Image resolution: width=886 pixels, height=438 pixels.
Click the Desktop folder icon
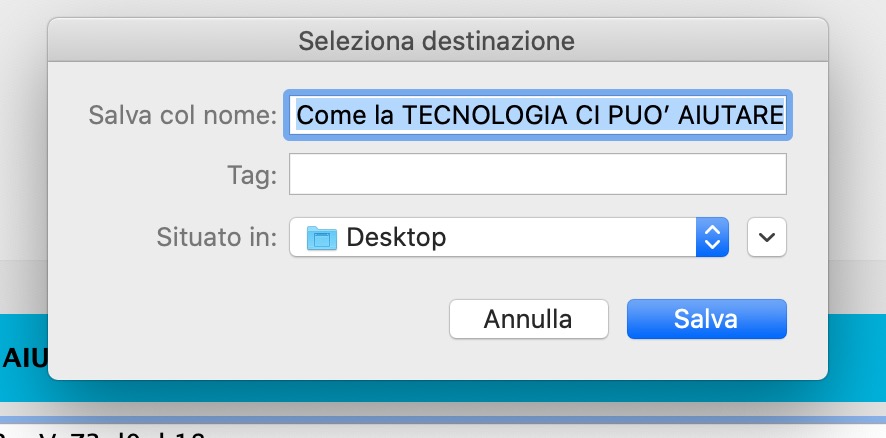(321, 238)
